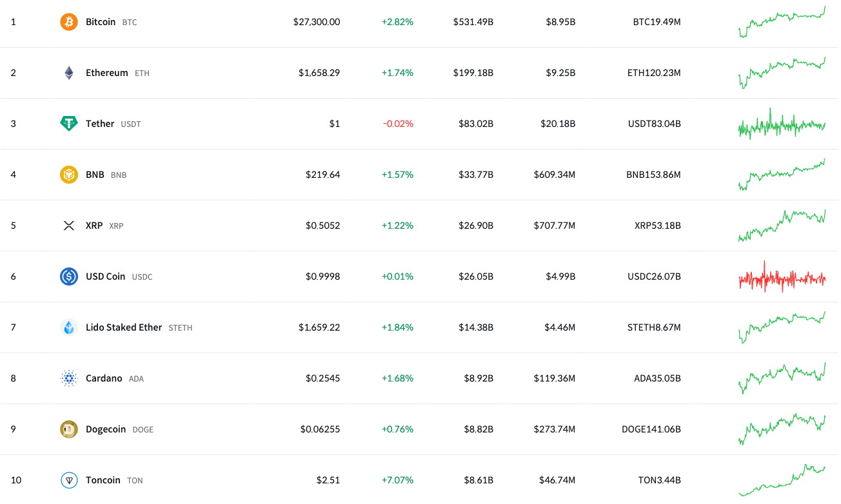Click the Toncoin triangle logo icon
The height and width of the screenshot is (504, 841).
click(x=69, y=480)
